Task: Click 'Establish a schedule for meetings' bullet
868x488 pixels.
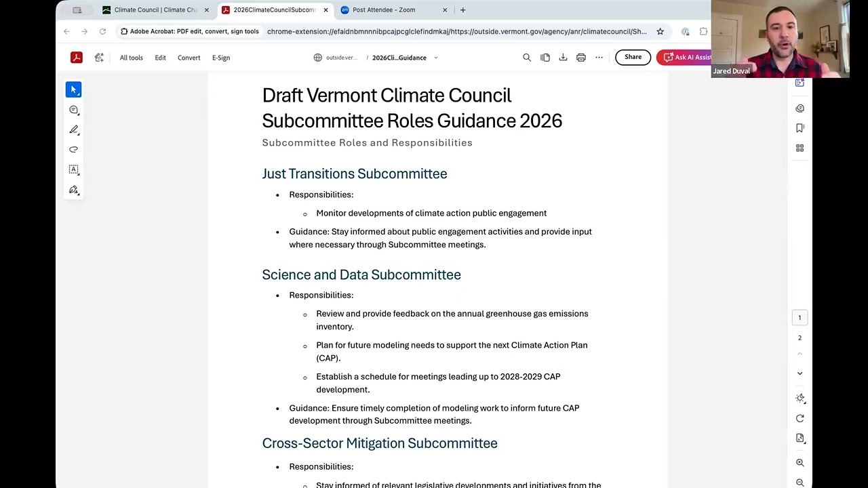Action: (x=438, y=383)
